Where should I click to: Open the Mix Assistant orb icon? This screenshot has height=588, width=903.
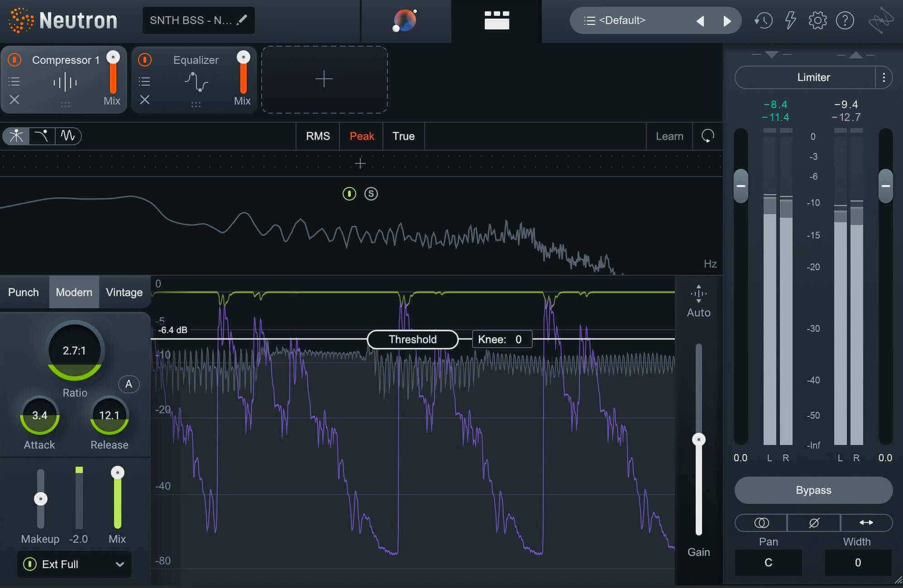[x=405, y=21]
